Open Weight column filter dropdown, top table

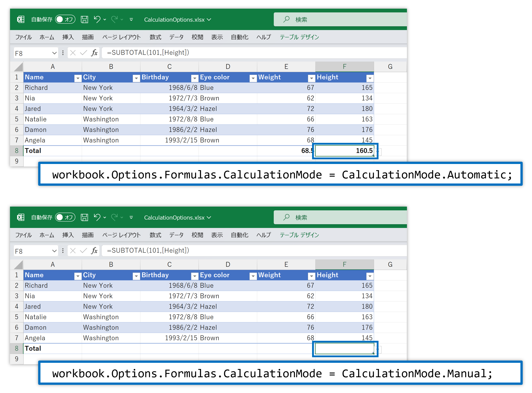[311, 78]
